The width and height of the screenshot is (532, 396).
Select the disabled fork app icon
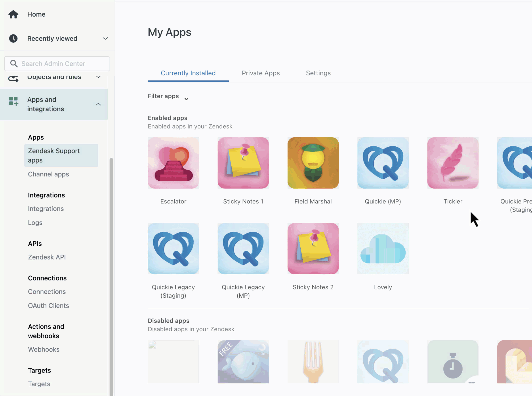click(x=313, y=362)
